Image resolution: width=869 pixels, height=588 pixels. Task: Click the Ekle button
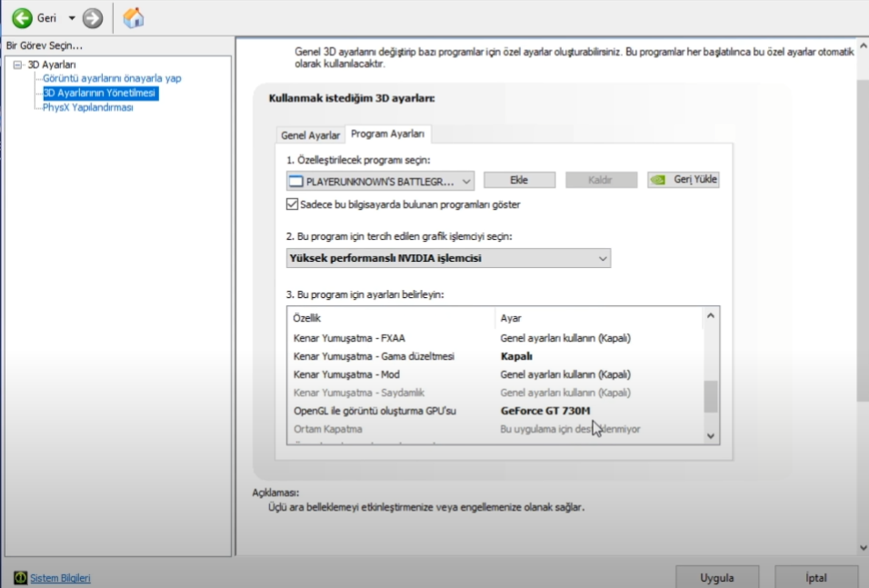pyautogui.click(x=519, y=180)
